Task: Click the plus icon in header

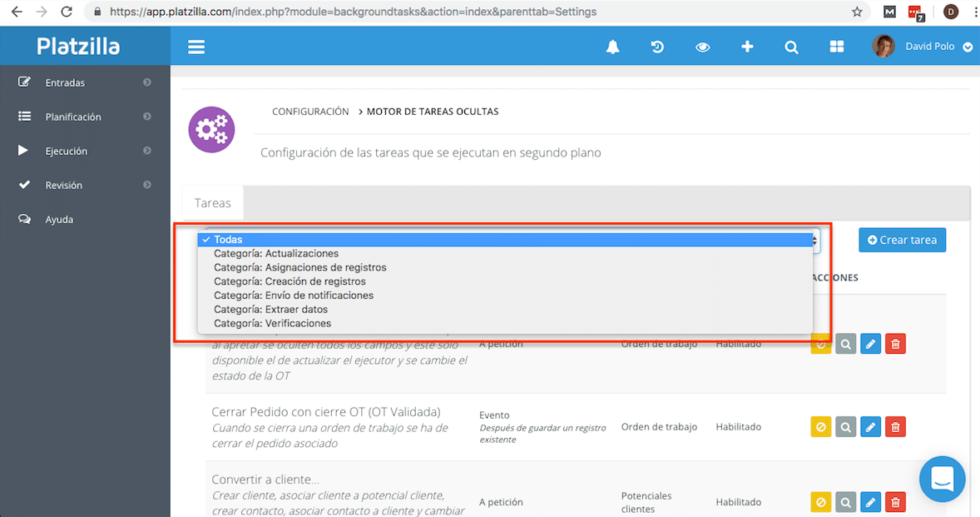Action: (747, 47)
